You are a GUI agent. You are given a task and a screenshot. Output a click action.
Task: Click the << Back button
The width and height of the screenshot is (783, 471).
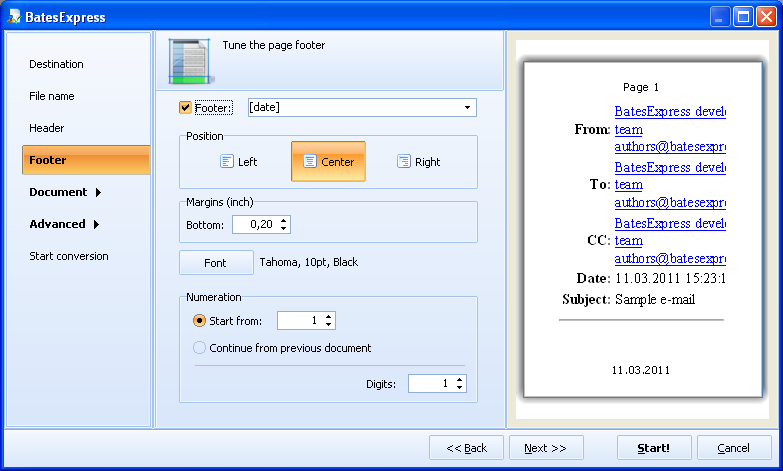466,448
